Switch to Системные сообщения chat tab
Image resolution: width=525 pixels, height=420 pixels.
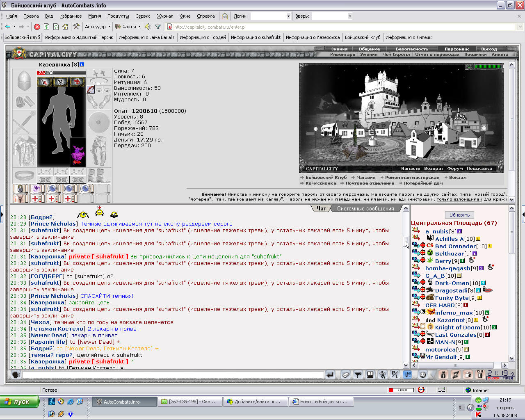[365, 208]
